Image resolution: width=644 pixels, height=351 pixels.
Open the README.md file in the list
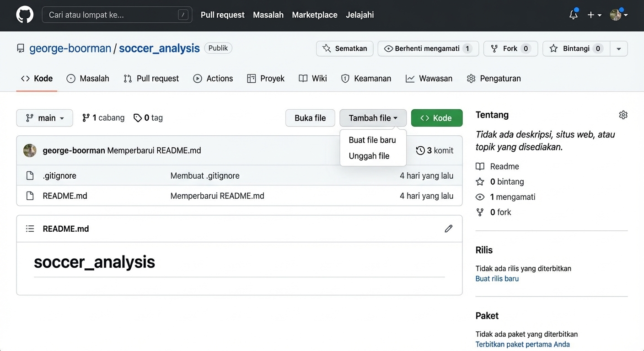[x=65, y=196]
